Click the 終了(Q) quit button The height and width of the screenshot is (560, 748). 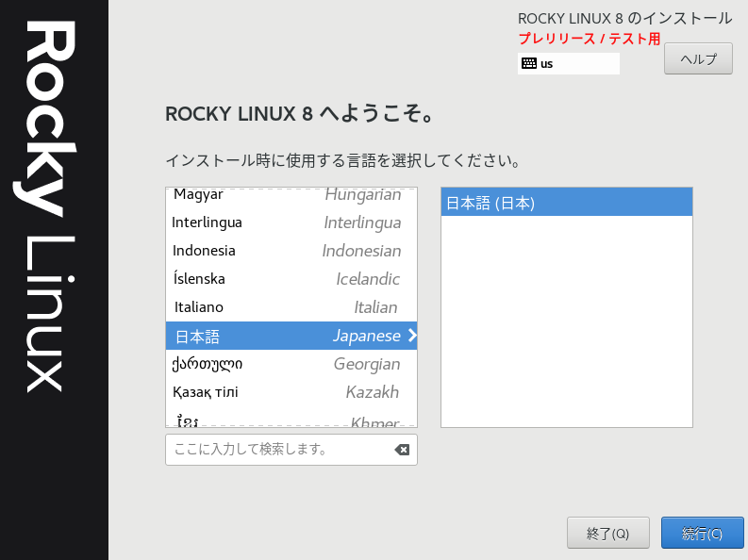click(607, 533)
